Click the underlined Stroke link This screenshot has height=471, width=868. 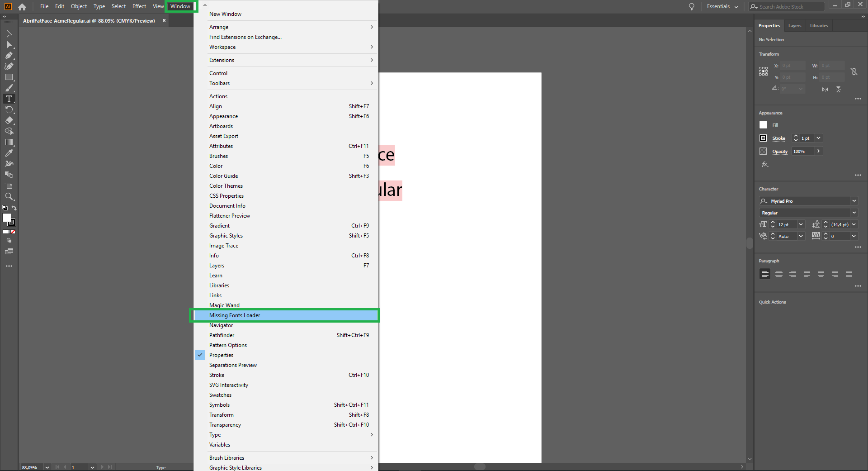tap(778, 138)
